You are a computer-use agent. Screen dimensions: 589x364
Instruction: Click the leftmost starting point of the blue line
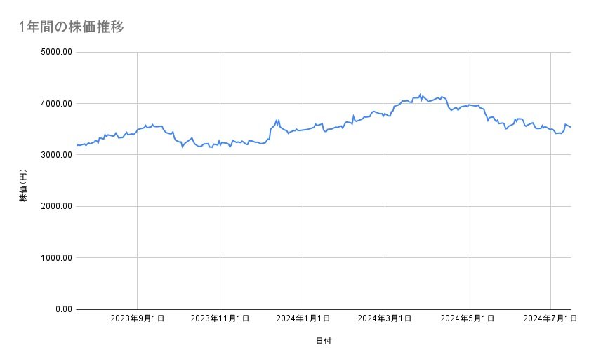(77, 146)
